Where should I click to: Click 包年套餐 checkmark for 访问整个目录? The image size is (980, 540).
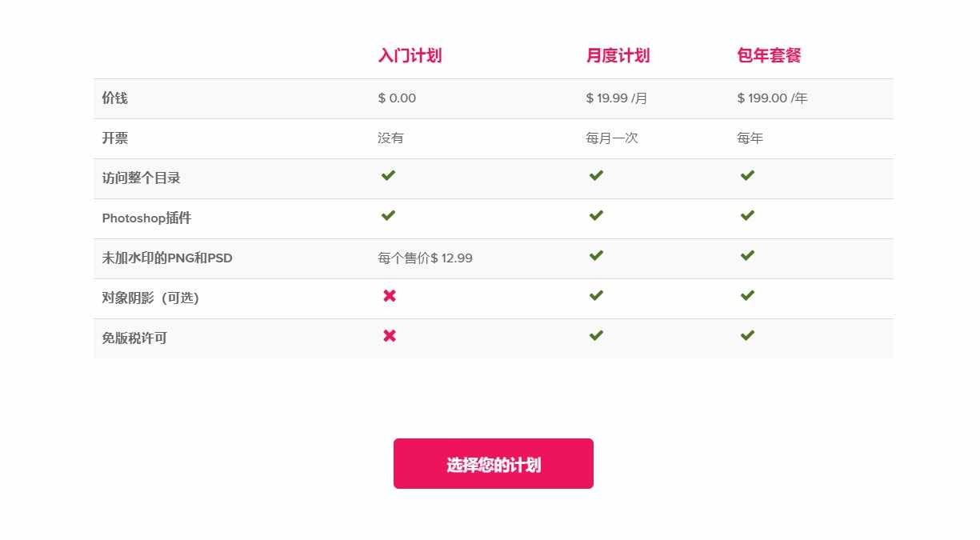747,176
